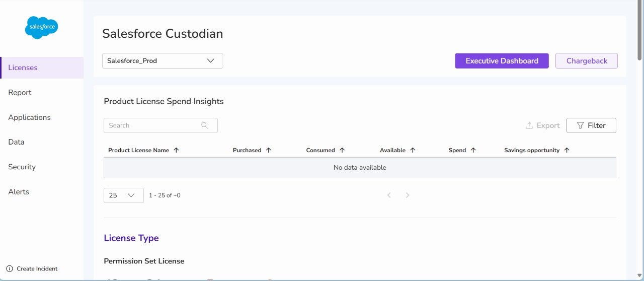Screen dimensions: 644x281
Task: Go to Report in sidebar
Action: click(20, 93)
